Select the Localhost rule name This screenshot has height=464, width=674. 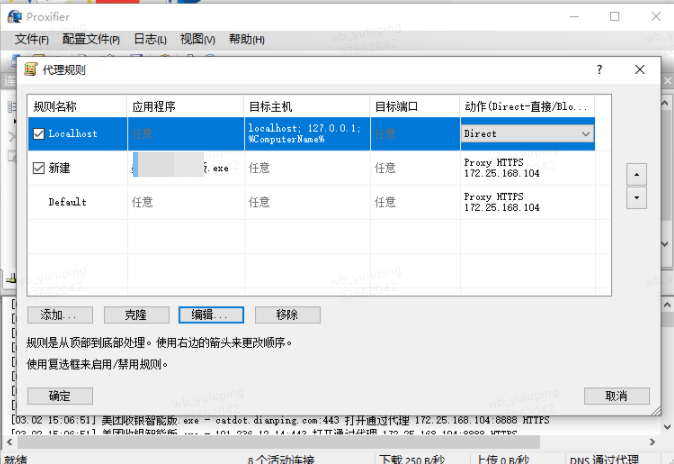click(73, 134)
